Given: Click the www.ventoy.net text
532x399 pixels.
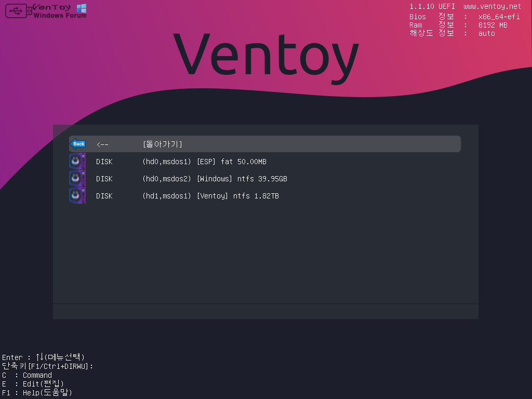Looking at the screenshot, I should (492, 6).
